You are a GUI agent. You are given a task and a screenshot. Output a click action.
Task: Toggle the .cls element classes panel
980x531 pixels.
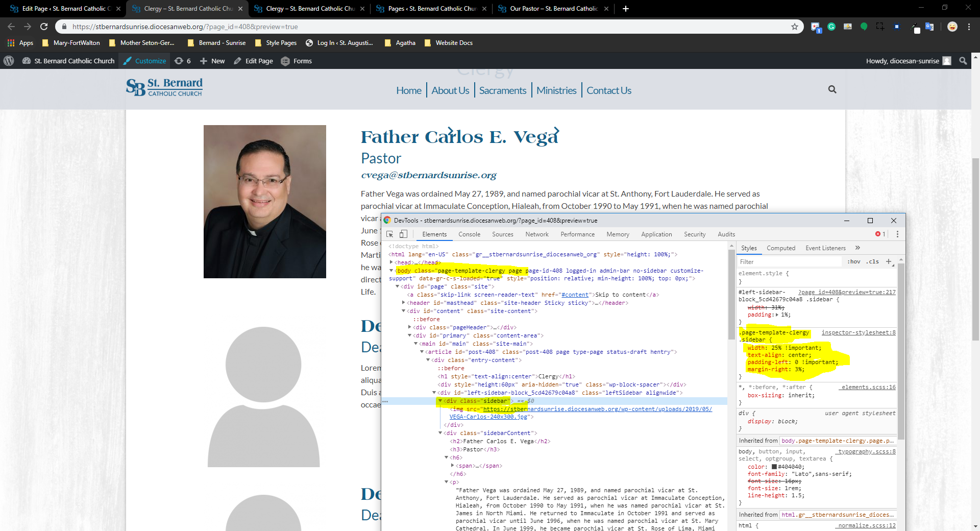[872, 261]
